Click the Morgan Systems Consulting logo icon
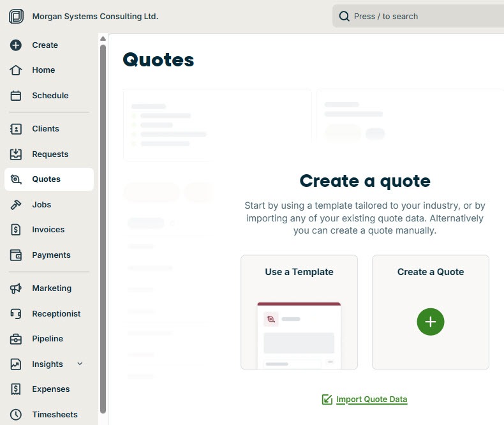The height and width of the screenshot is (425, 504). pyautogui.click(x=16, y=16)
